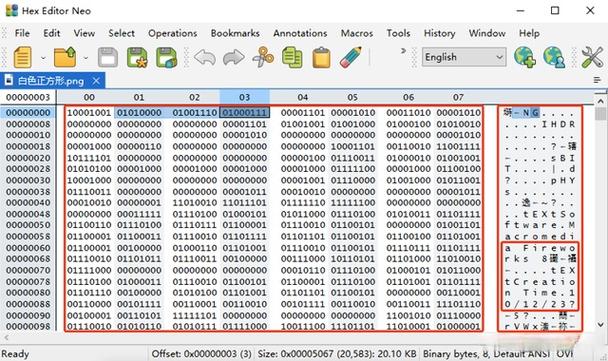Screen dimensions: 608x361
Task: Click the Save As icon with star
Action: (137, 57)
